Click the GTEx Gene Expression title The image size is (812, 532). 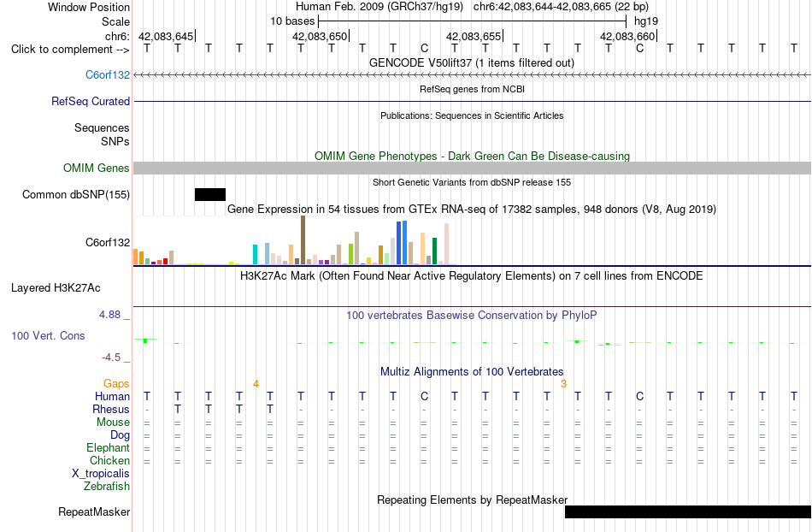472,210
